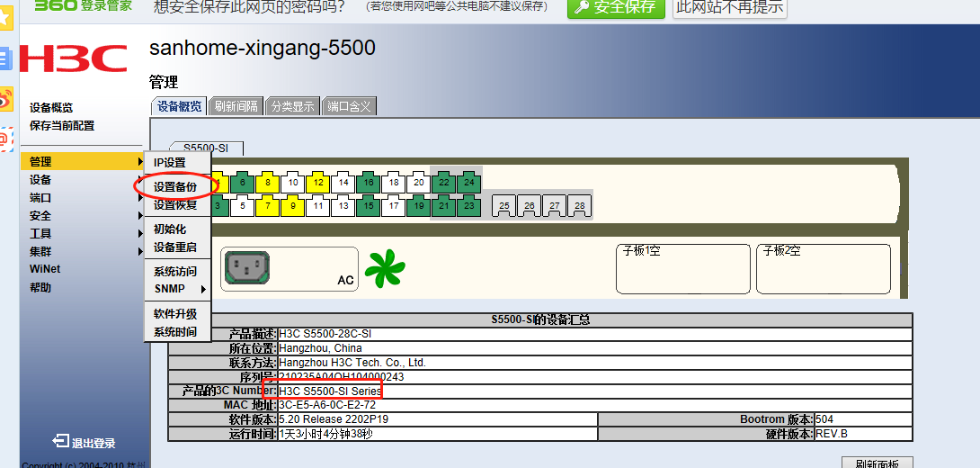Select port 10 on the panel

tap(292, 182)
